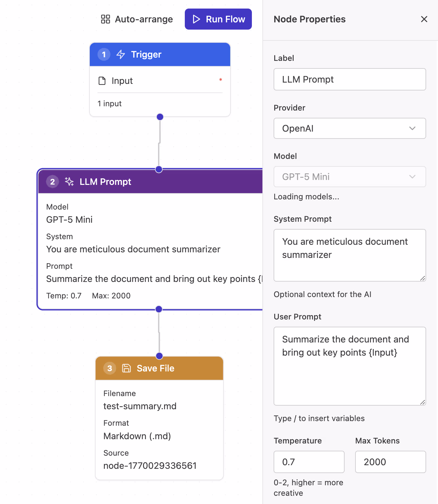438x504 pixels.
Task: Click the number 1 badge on Trigger node
Action: click(x=104, y=54)
